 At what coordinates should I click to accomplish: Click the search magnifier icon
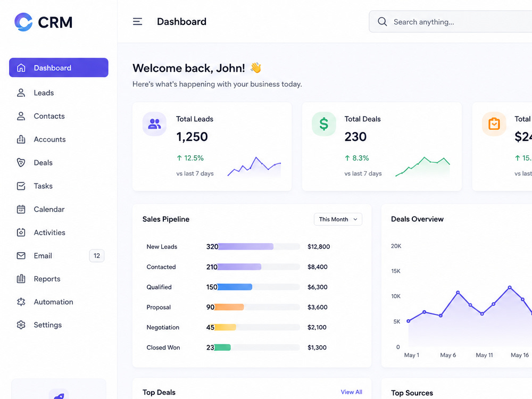pos(383,22)
